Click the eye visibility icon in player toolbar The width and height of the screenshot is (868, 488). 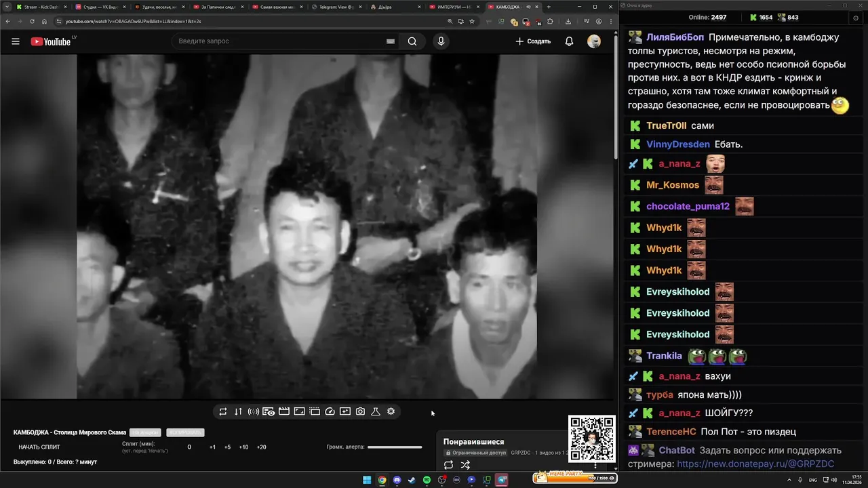[x=269, y=411]
